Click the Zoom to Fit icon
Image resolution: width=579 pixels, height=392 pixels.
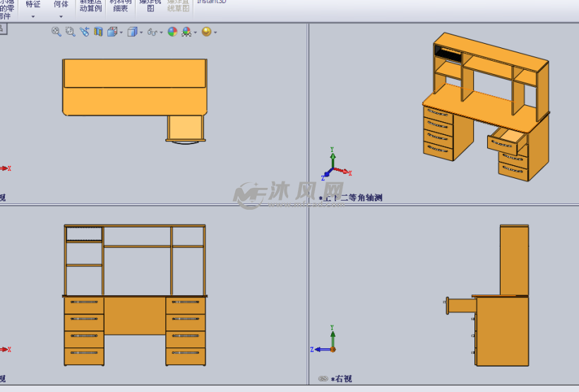[56, 32]
